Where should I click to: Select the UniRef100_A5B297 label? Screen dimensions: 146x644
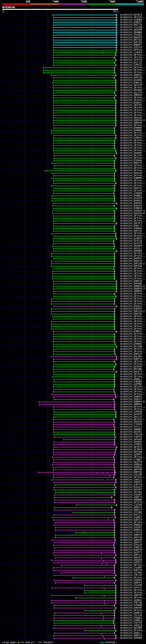point(131,22)
